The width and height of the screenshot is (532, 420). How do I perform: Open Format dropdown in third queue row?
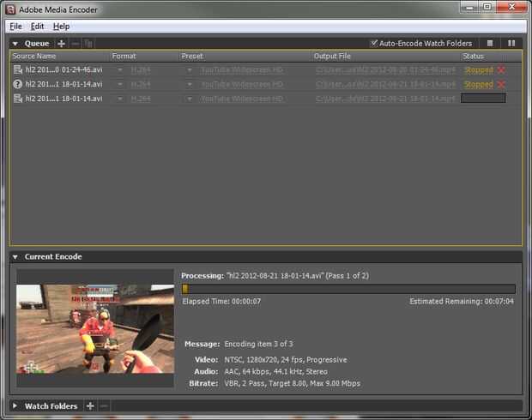click(x=120, y=99)
